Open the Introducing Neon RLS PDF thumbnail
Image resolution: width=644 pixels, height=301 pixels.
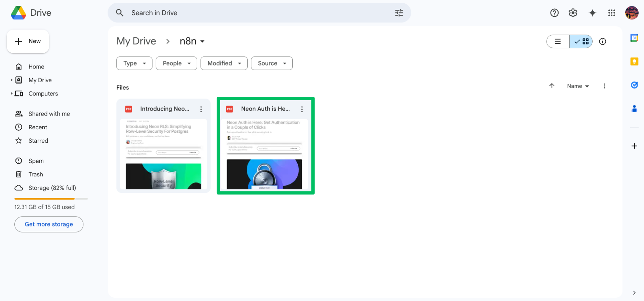pyautogui.click(x=163, y=155)
